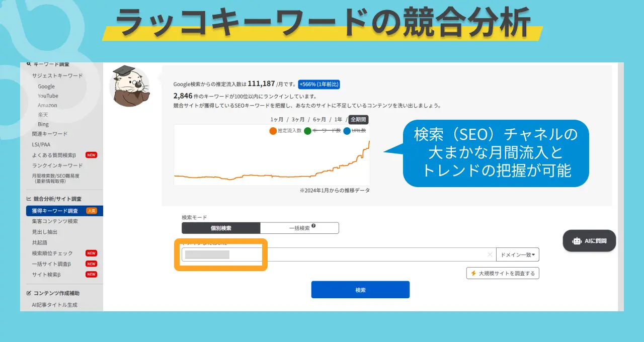Screen dimensions: 644x342
Task: Click the lightning icon for 大規模サイトを調査する
Action: pyautogui.click(x=473, y=273)
